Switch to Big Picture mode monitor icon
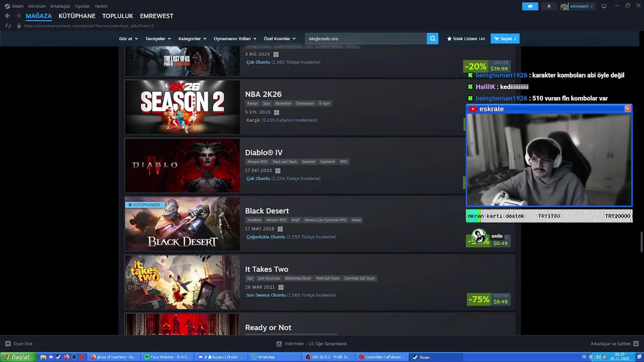This screenshot has height=362, width=644. tap(604, 6)
